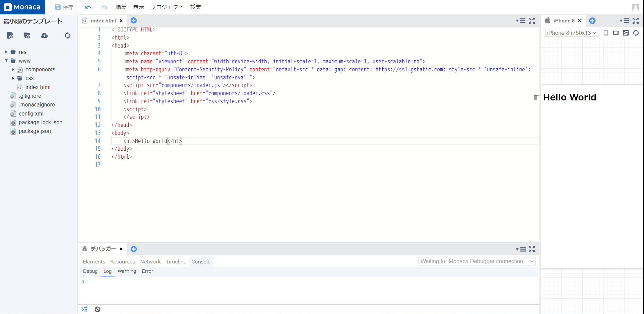Toggle the console drawer icon
Viewport: 644px width, 314px height.
pos(84,309)
